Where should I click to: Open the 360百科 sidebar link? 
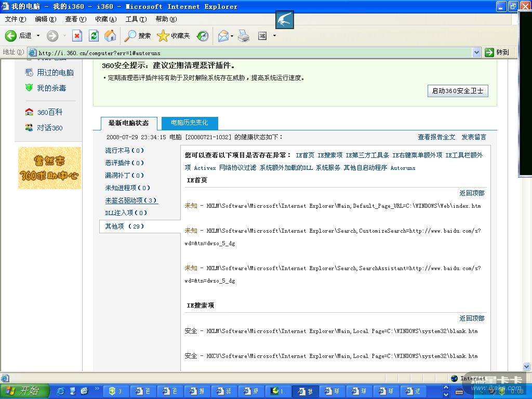pyautogui.click(x=49, y=112)
